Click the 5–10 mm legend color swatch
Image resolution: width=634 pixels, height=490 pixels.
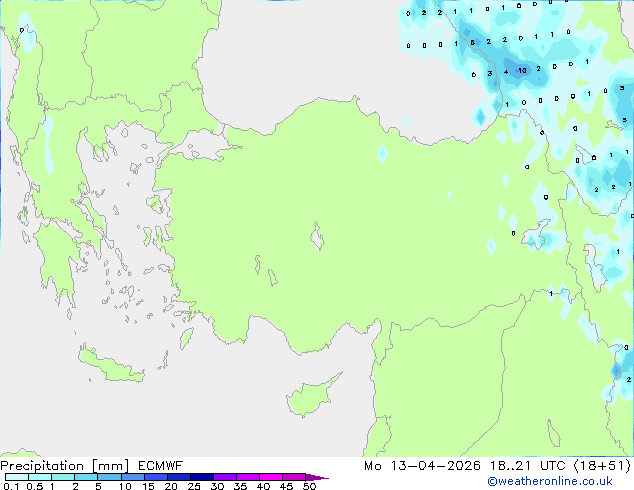coord(109,477)
